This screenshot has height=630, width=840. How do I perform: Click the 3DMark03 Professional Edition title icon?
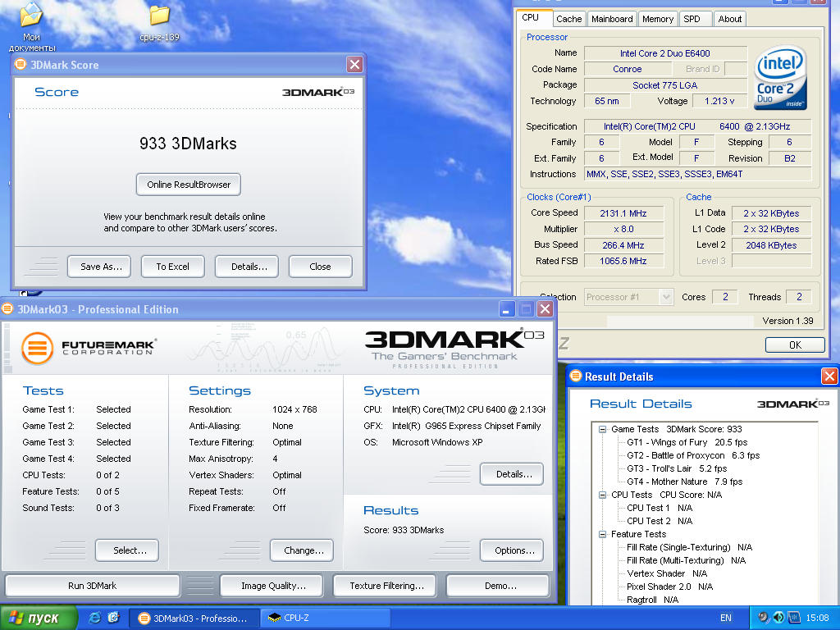tap(7, 309)
